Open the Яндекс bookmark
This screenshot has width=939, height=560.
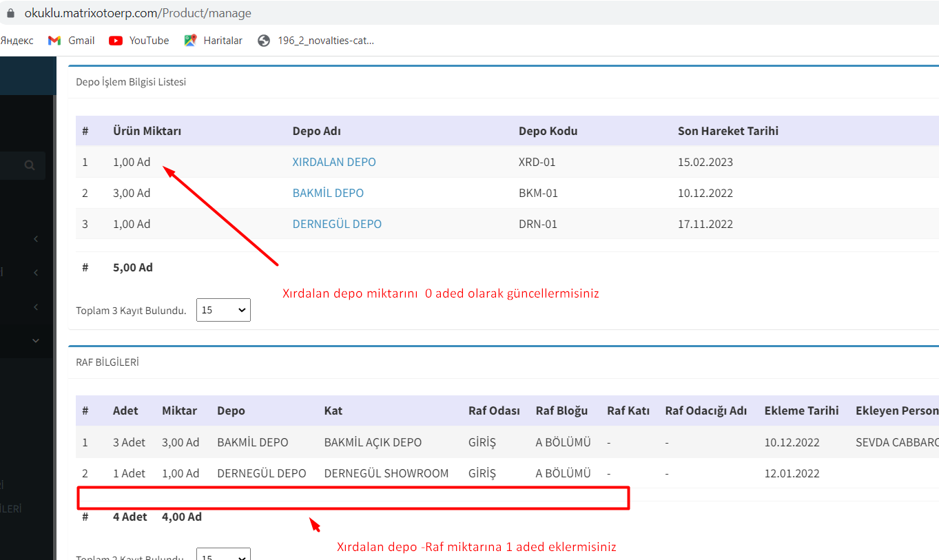click(17, 41)
